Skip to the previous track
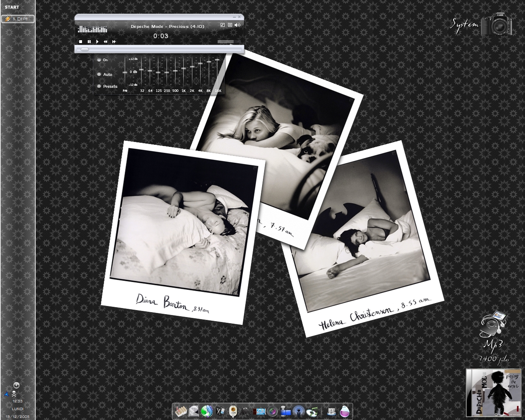The width and height of the screenshot is (525, 420). (x=105, y=41)
